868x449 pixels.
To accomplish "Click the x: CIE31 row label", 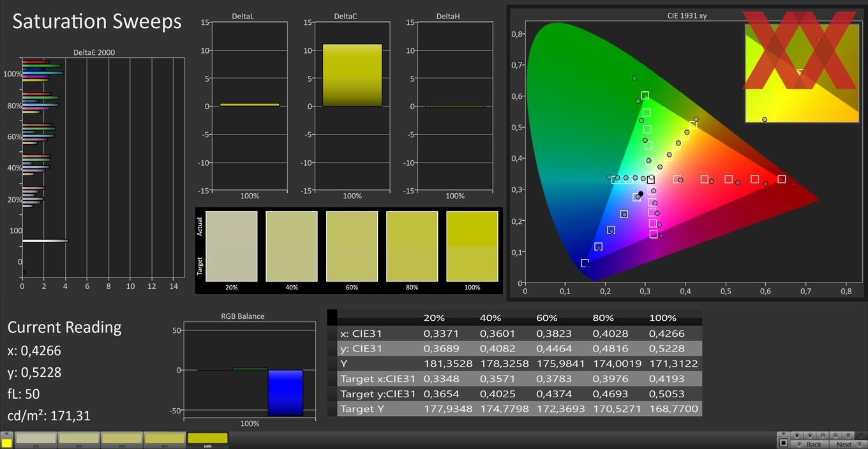I will click(361, 333).
